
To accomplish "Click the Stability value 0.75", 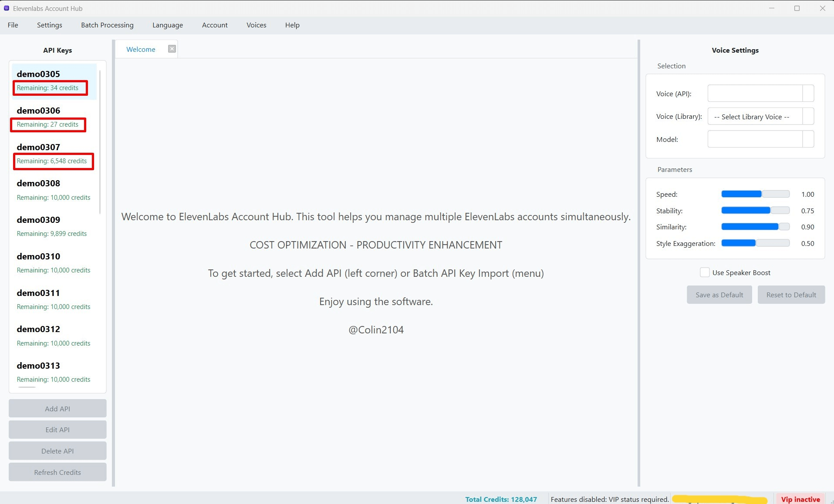I will [x=807, y=211].
